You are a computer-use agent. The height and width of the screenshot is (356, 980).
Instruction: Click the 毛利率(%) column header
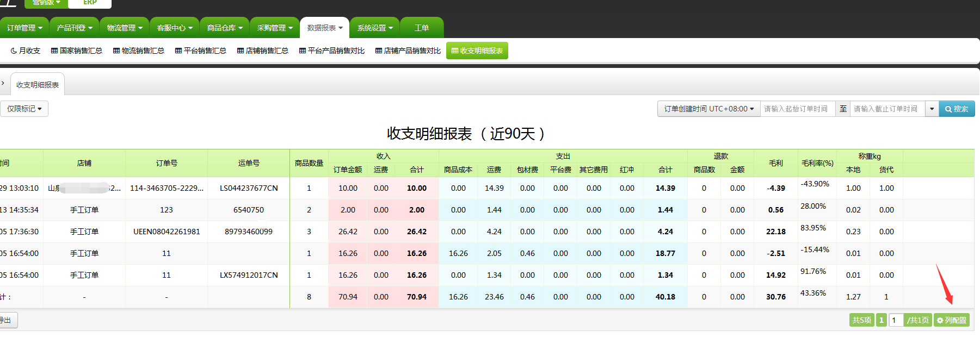[x=817, y=163]
